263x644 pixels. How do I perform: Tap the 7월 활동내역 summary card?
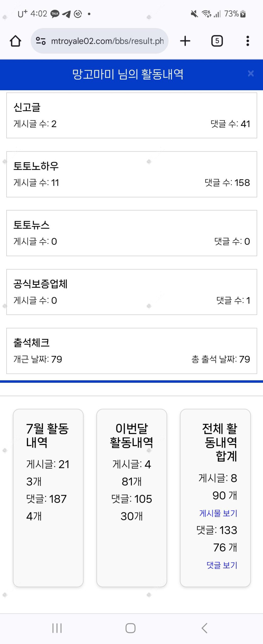pos(48,498)
